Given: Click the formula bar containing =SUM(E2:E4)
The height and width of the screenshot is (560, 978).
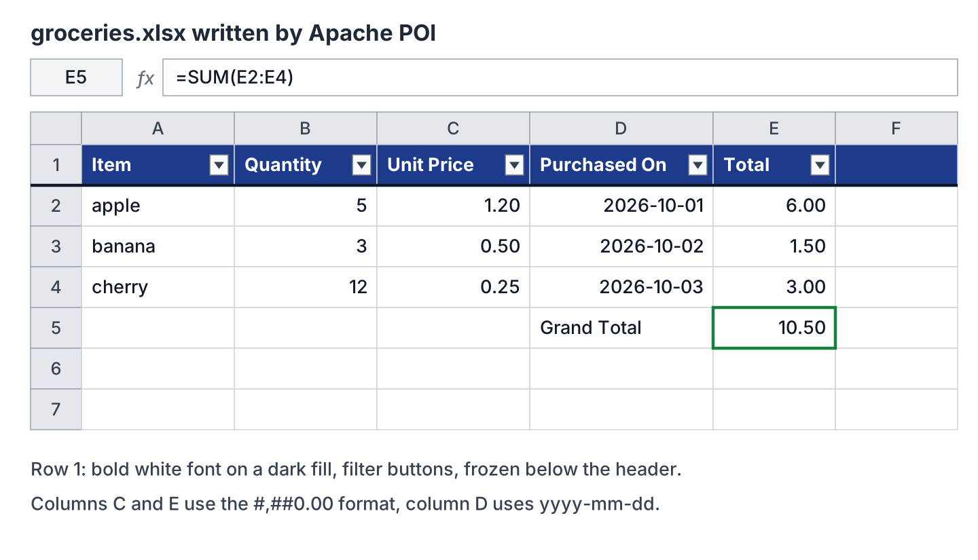Looking at the screenshot, I should click(x=560, y=77).
